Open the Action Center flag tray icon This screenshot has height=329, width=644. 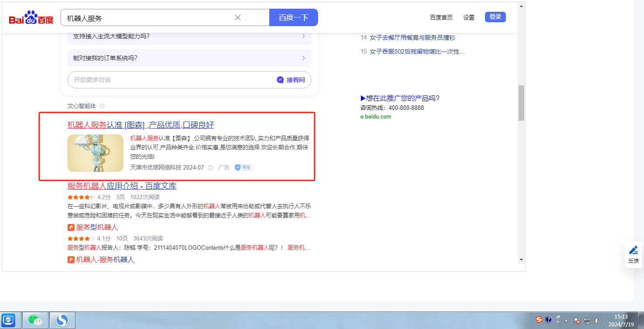point(576,321)
